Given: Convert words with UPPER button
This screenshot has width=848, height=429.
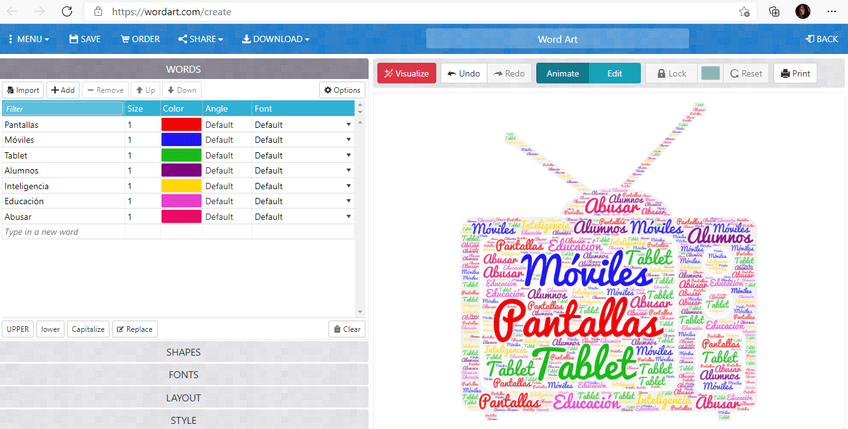Looking at the screenshot, I should pos(18,329).
